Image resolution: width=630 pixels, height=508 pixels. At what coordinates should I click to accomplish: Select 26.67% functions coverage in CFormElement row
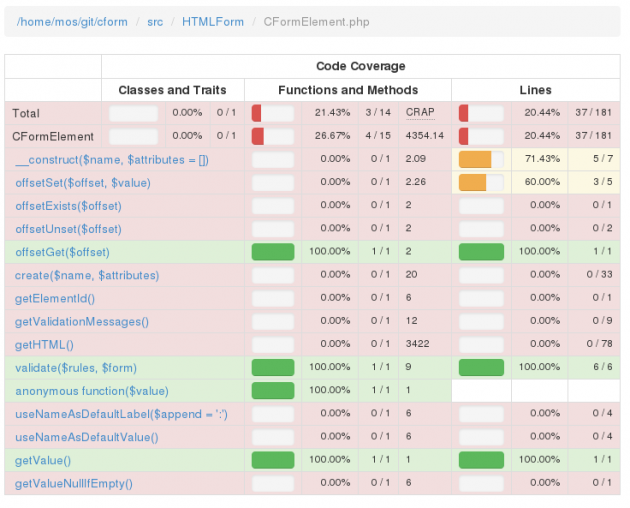pos(332,136)
